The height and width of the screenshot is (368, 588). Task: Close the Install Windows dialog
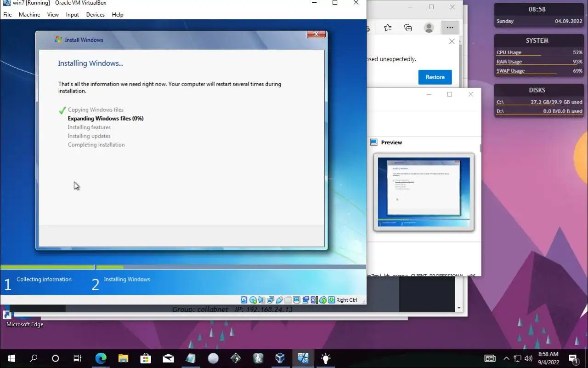tap(316, 34)
